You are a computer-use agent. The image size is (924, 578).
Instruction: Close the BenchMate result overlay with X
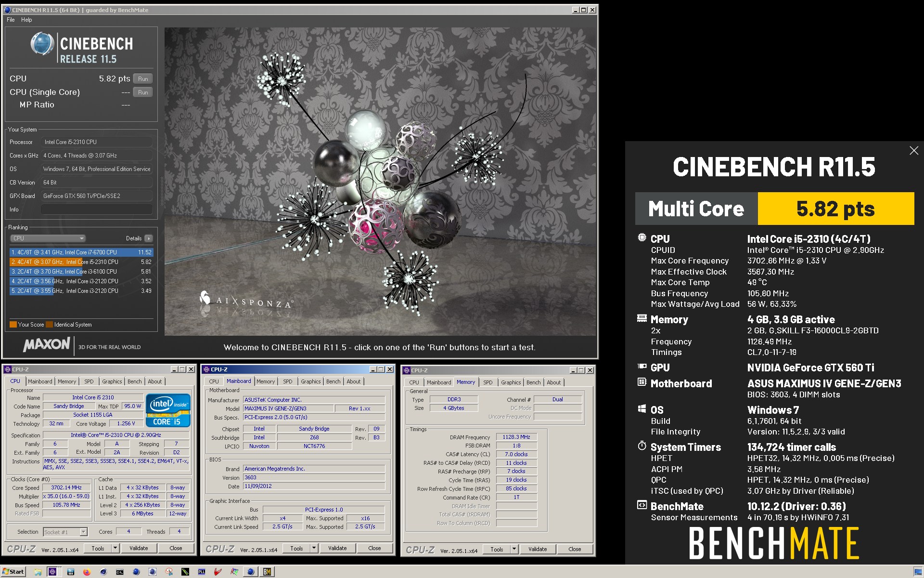[x=914, y=151]
